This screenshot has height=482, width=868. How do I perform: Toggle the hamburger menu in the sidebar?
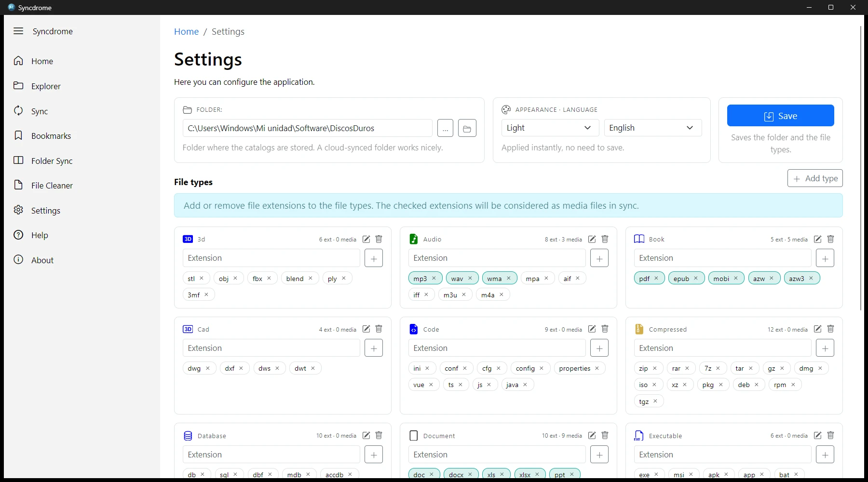tap(18, 31)
